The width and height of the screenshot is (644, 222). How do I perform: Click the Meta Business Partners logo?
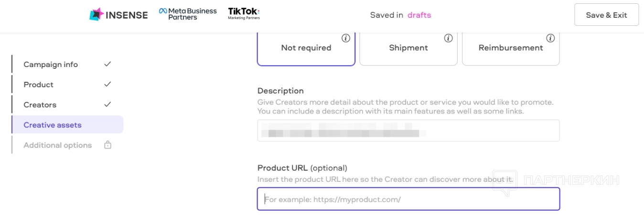pos(188,14)
